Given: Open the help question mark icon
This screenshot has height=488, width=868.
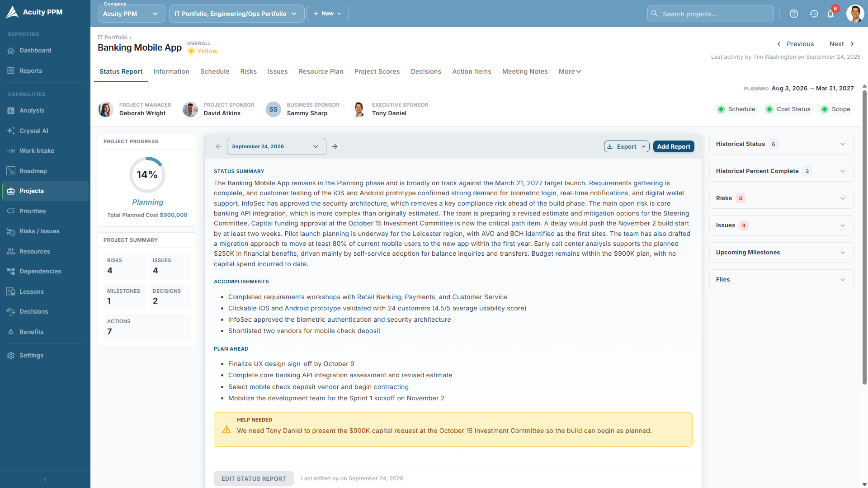Looking at the screenshot, I should [x=794, y=14].
